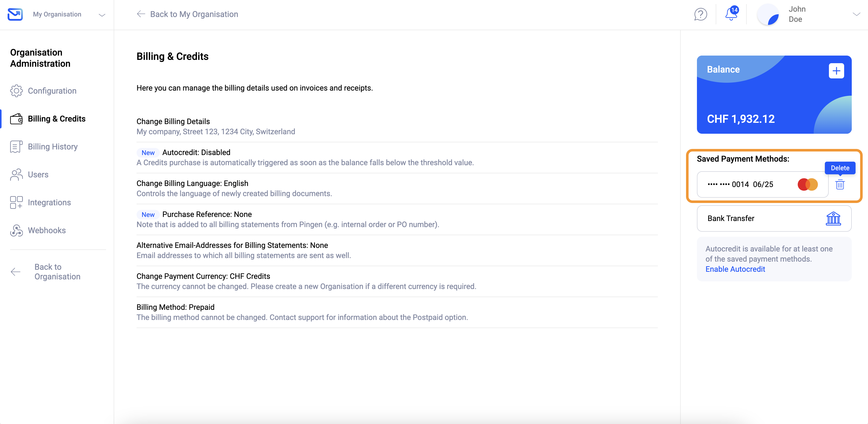Screen dimensions: 868x424
Task: Open Alternative Email-Addresses for Billing Statements
Action: click(397, 250)
